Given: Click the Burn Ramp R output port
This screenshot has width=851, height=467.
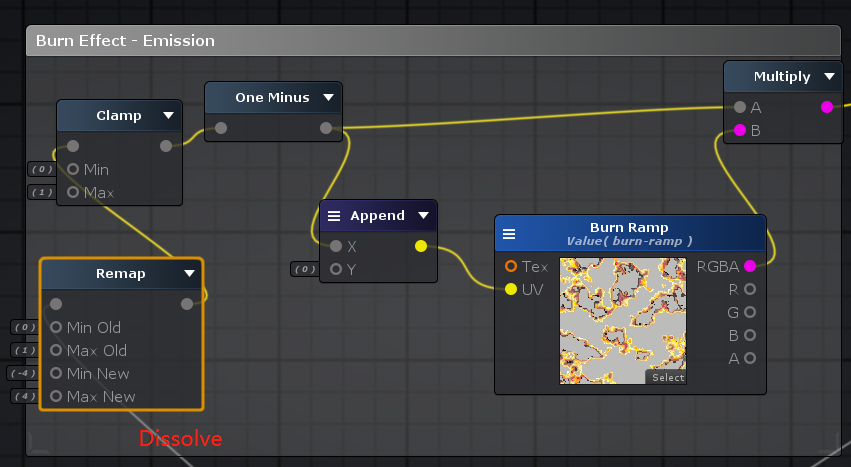Looking at the screenshot, I should pyautogui.click(x=750, y=289).
